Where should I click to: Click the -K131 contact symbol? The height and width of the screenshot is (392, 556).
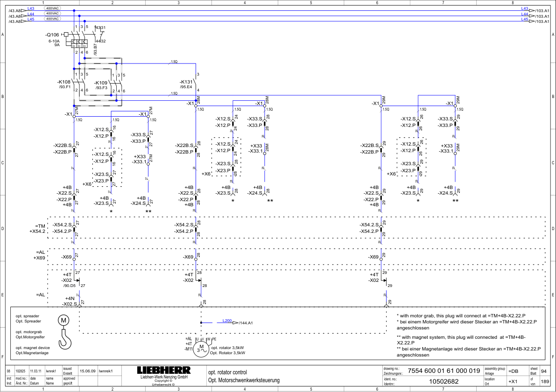(196, 82)
